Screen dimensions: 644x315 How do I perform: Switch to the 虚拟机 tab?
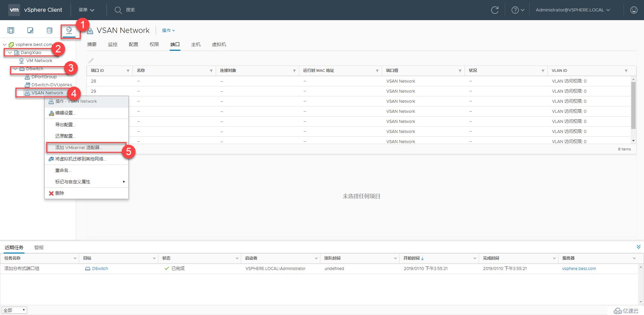219,44
